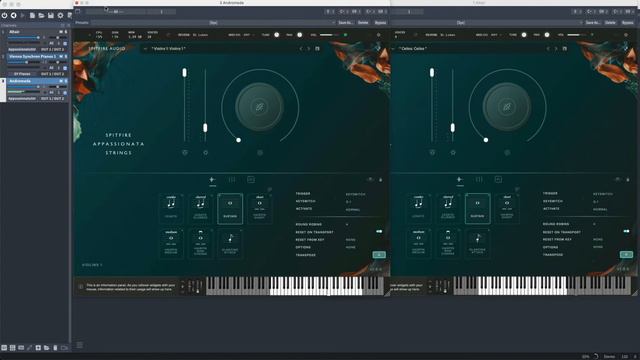Click the new document icon in the host toolbar

point(32,16)
